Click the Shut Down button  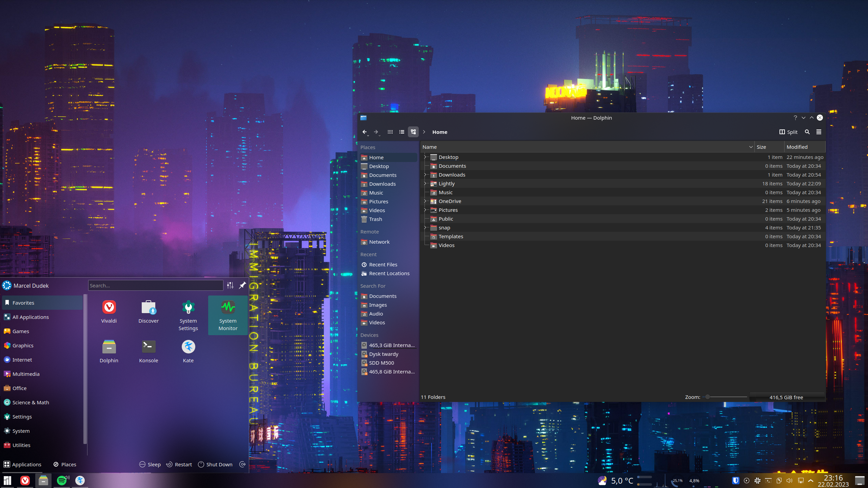[215, 464]
